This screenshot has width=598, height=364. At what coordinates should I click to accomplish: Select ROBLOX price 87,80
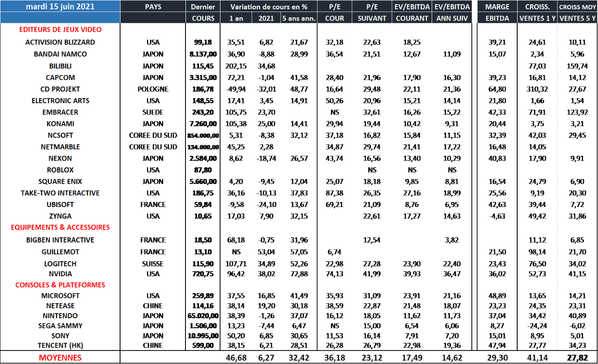(x=203, y=170)
